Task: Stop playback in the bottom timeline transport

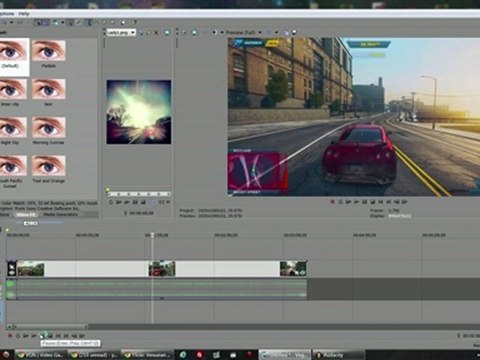Action: (x=50, y=336)
